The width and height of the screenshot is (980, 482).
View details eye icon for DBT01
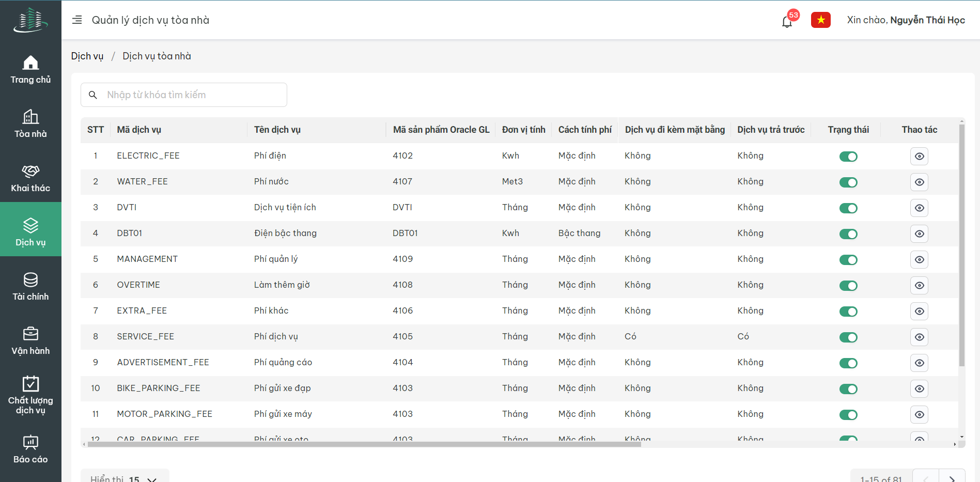[x=919, y=234]
